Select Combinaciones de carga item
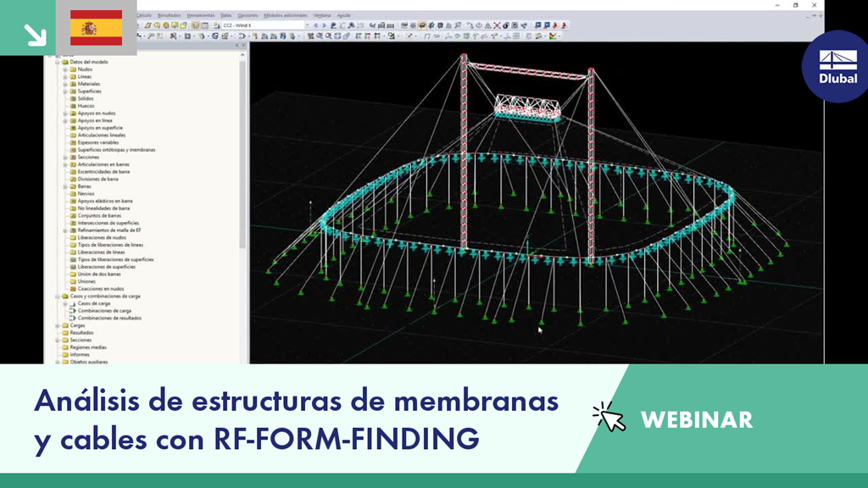Image resolution: width=868 pixels, height=488 pixels. 104,311
